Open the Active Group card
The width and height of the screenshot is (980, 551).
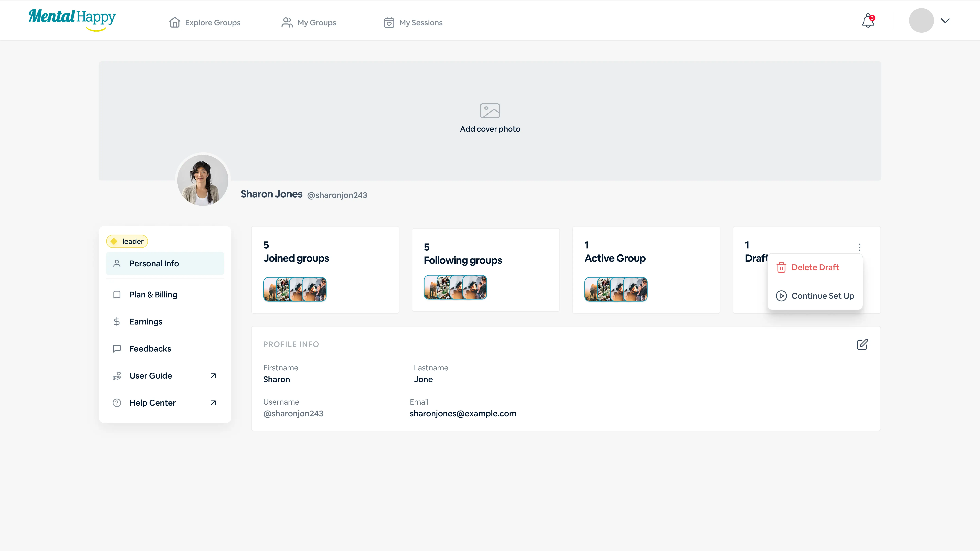pos(646,270)
